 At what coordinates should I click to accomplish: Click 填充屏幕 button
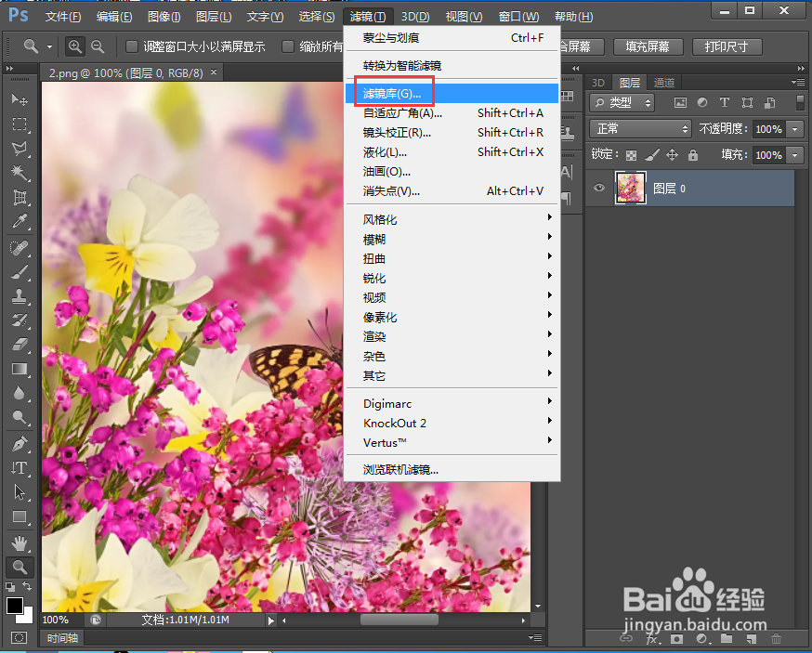tap(648, 46)
